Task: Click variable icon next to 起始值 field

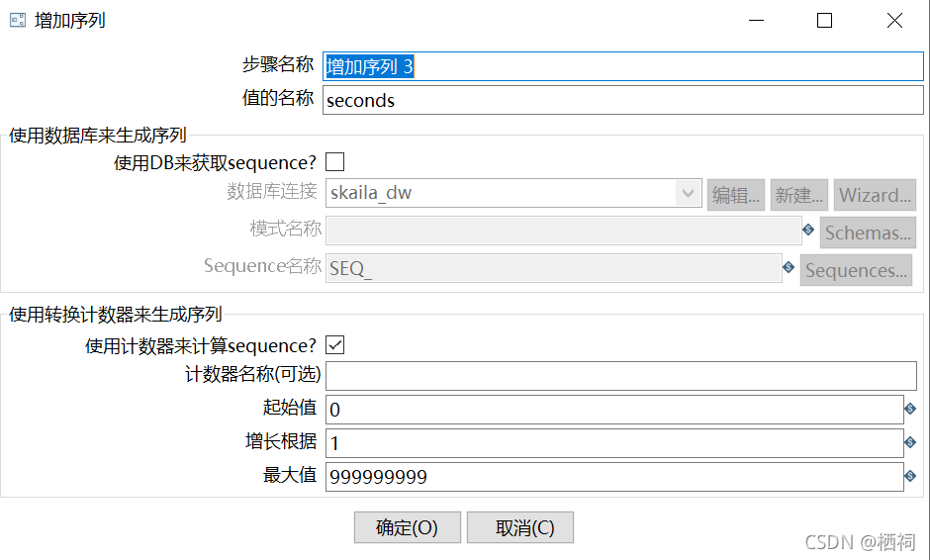Action: 910,408
